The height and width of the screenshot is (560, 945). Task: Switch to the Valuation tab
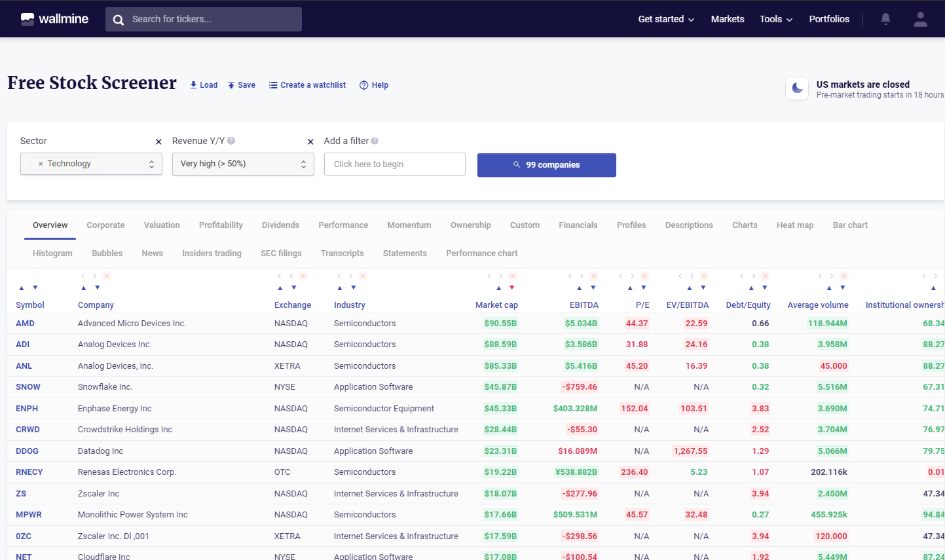point(162,225)
